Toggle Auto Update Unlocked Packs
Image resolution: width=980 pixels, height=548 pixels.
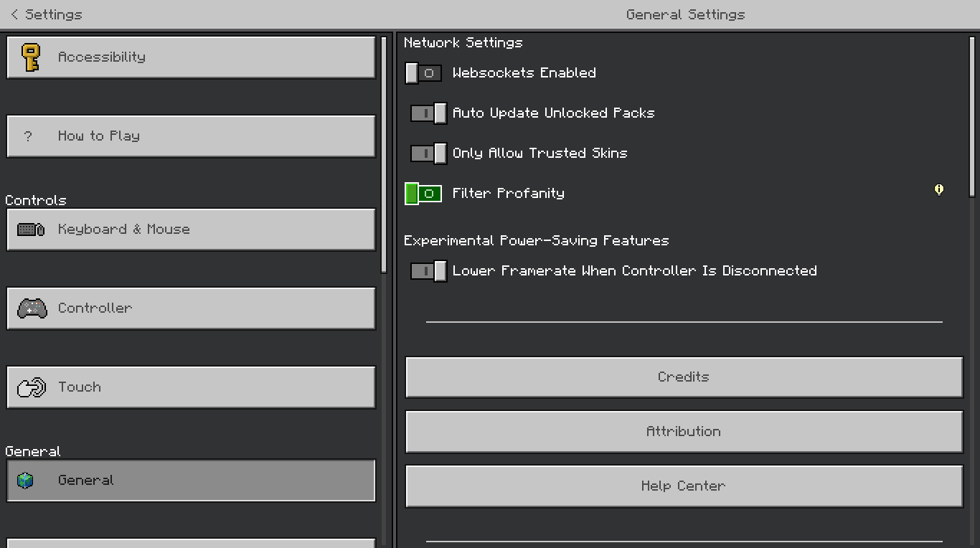click(x=428, y=113)
